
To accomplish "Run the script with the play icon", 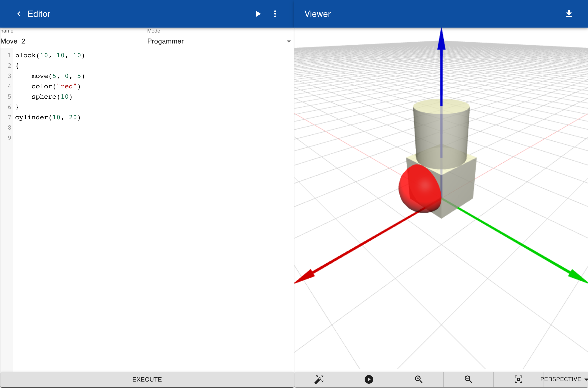I will [258, 14].
